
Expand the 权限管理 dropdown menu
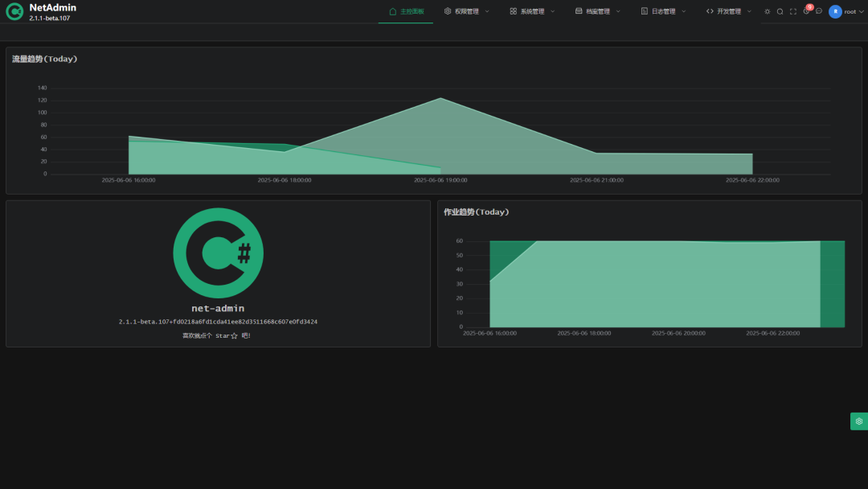(x=466, y=10)
